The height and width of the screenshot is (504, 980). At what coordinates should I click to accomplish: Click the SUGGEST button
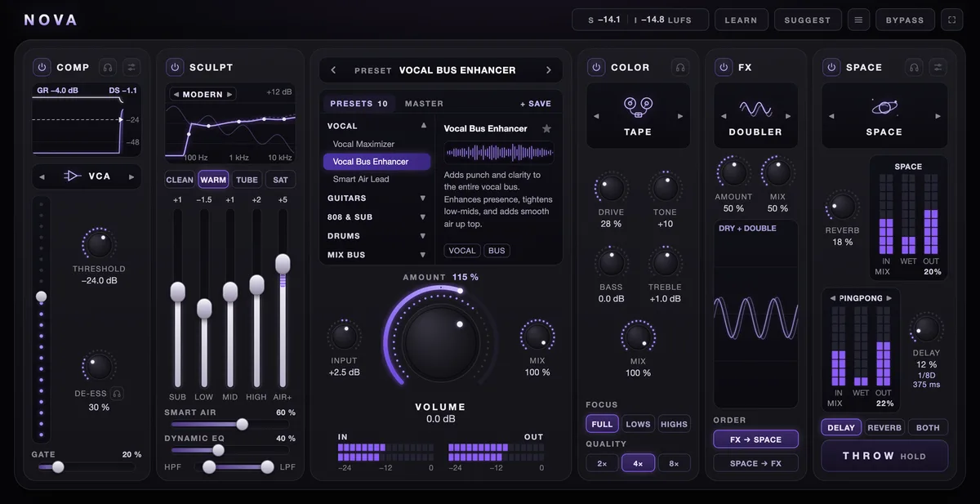[808, 20]
